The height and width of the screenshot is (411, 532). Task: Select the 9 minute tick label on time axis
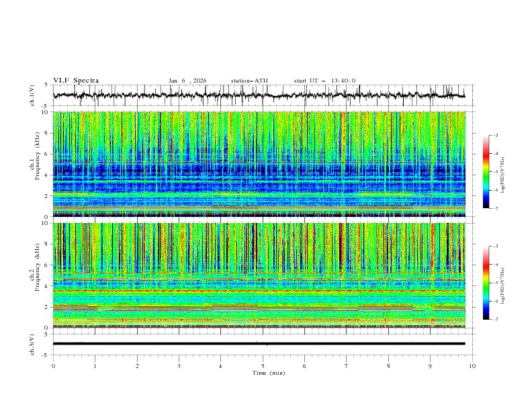pos(431,366)
